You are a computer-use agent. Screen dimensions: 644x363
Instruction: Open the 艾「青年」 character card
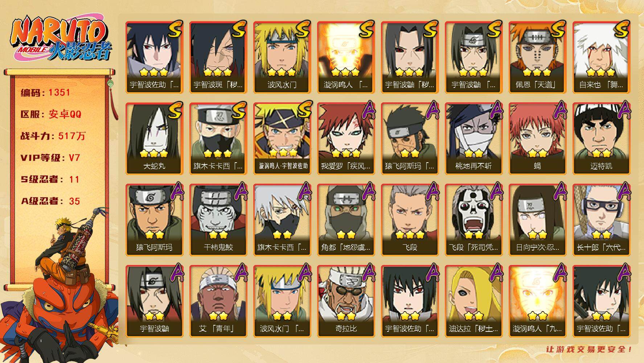pyautogui.click(x=218, y=301)
